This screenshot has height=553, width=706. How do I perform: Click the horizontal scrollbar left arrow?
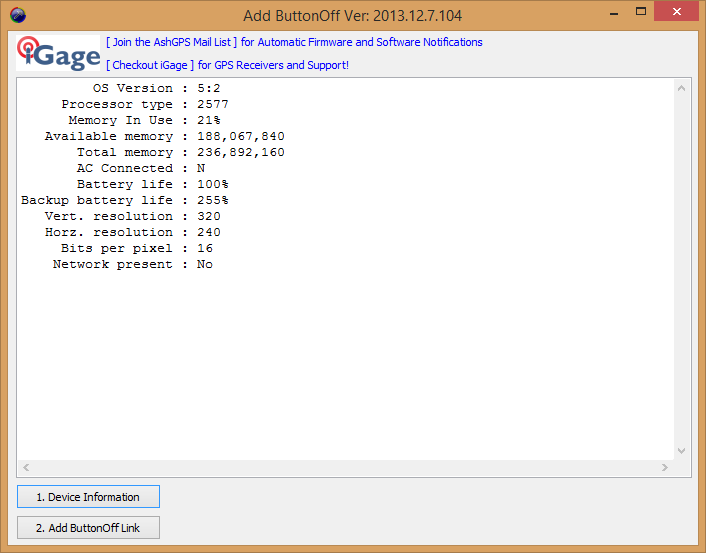click(25, 468)
